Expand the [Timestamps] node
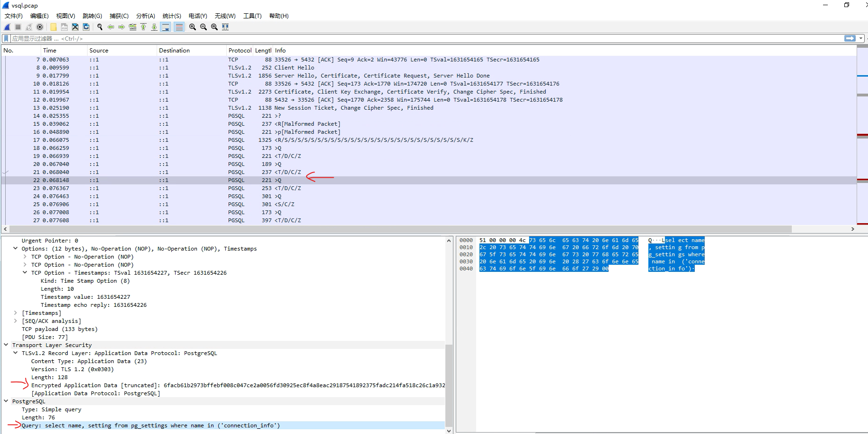Image resolution: width=868 pixels, height=434 pixels. click(15, 313)
